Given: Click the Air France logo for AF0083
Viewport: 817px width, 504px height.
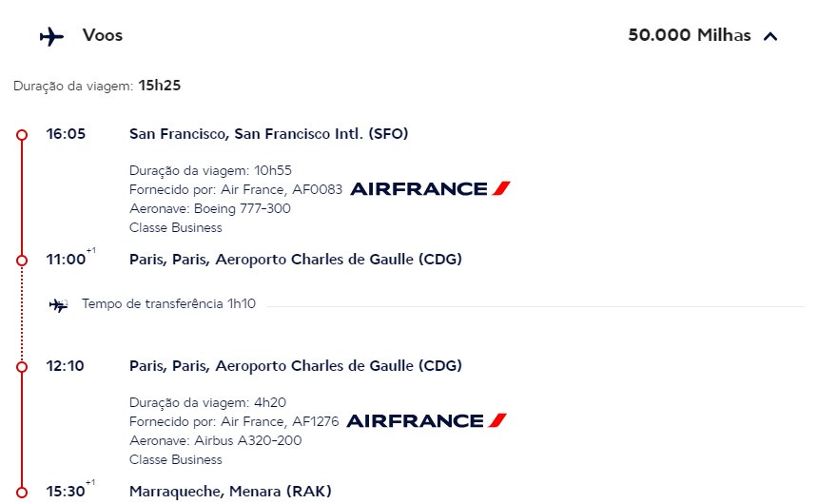Looking at the screenshot, I should click(x=431, y=188).
